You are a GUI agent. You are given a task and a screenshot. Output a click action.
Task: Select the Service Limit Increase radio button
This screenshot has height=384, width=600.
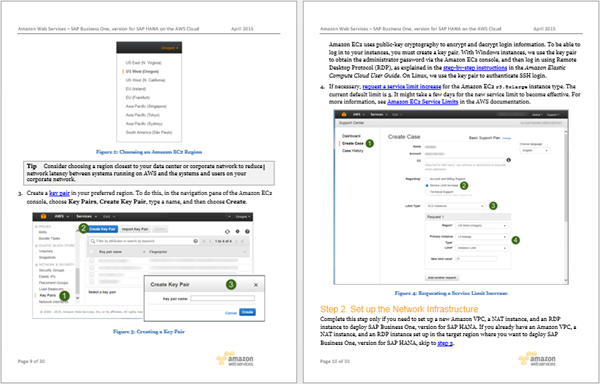click(427, 185)
